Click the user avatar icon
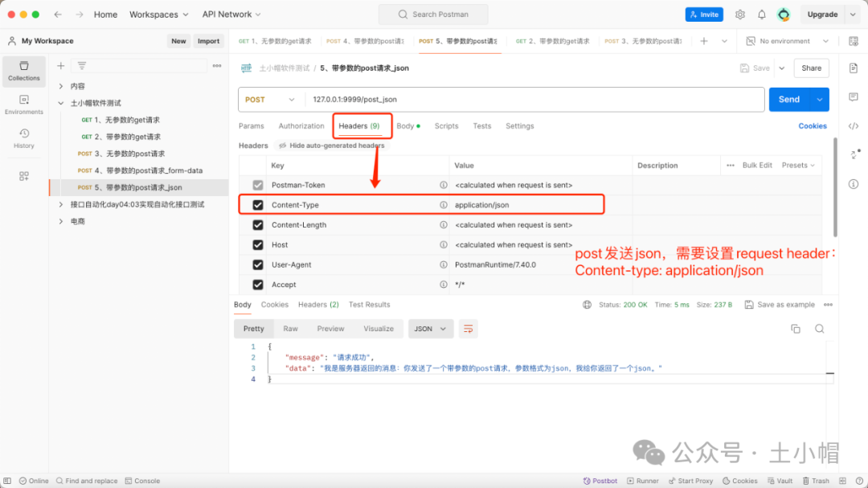 pyautogui.click(x=784, y=14)
